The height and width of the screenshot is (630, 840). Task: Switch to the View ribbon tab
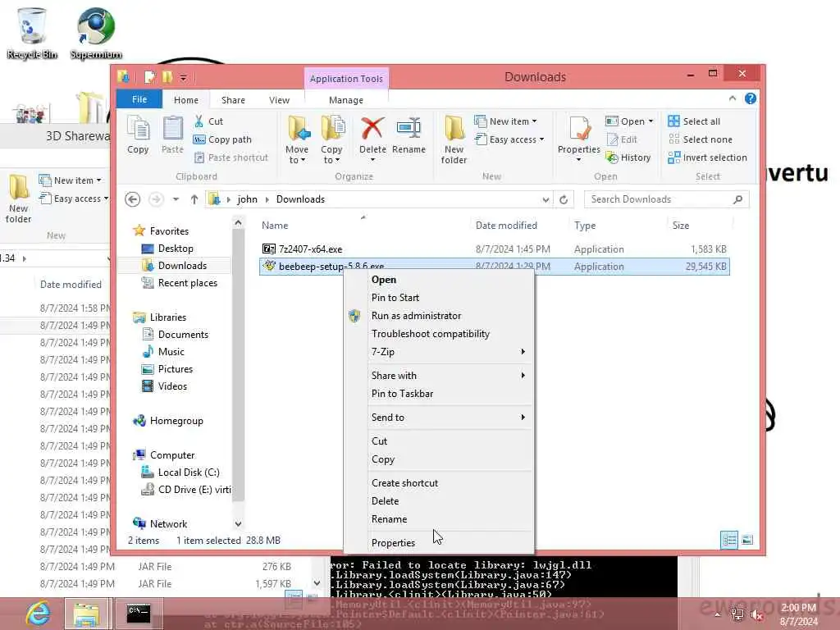(279, 100)
